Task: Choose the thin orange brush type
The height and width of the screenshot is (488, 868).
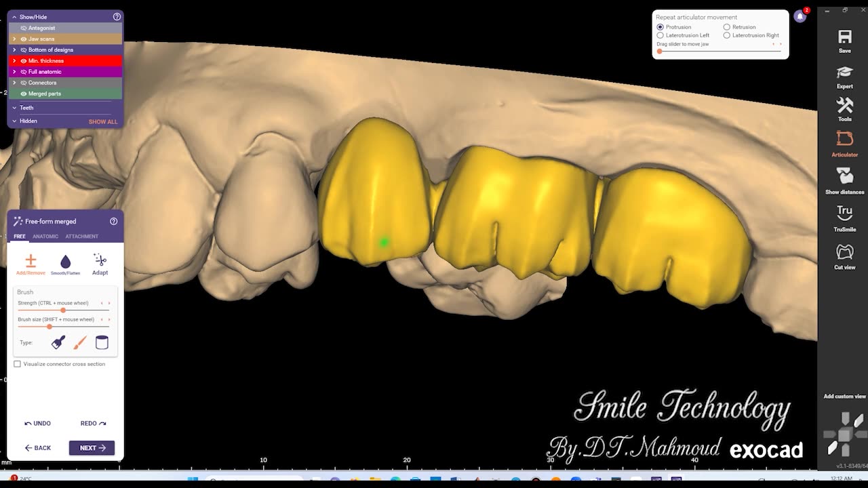Action: (80, 342)
